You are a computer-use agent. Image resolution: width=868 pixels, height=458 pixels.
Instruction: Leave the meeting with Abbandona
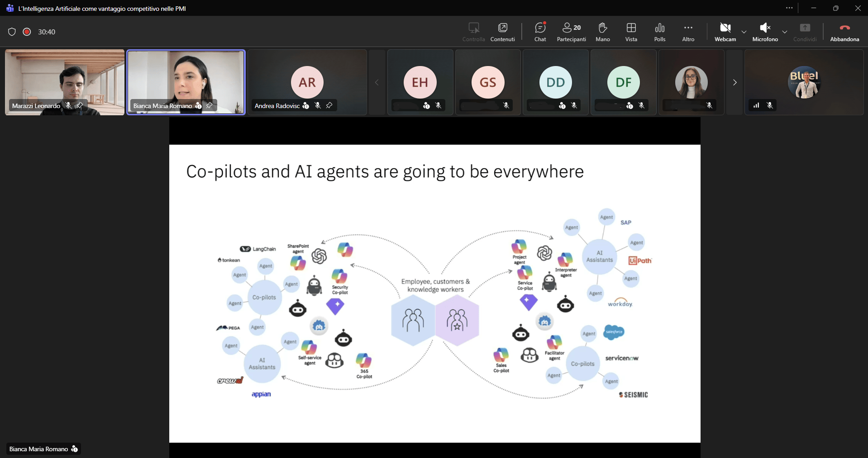coord(844,32)
